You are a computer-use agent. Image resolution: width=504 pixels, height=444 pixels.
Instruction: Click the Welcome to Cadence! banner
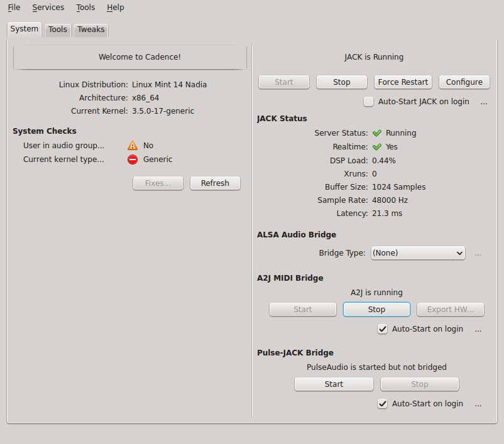point(130,57)
